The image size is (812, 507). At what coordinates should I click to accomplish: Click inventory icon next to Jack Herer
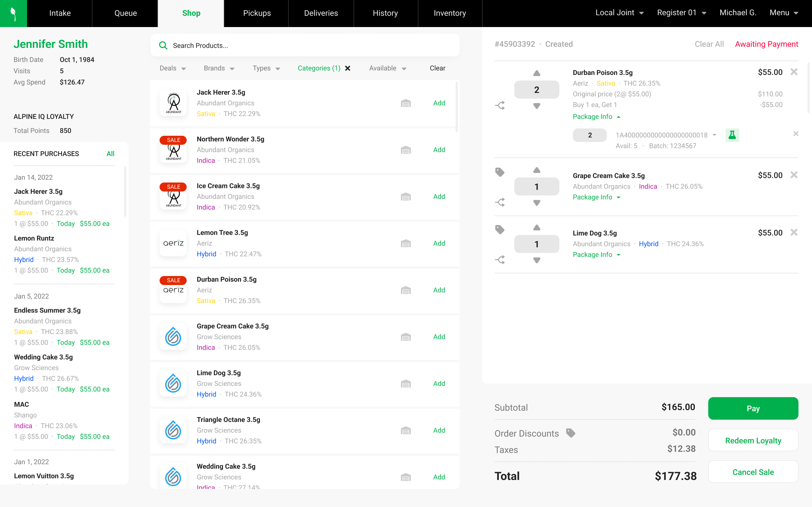tap(406, 103)
